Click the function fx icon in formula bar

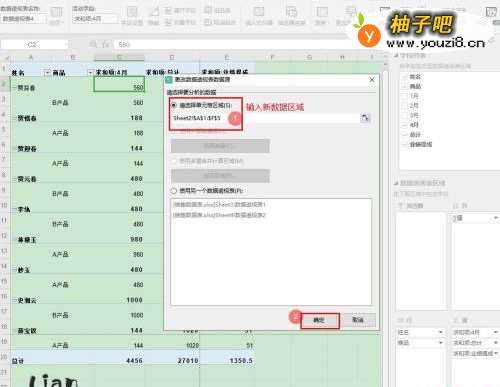tap(106, 44)
